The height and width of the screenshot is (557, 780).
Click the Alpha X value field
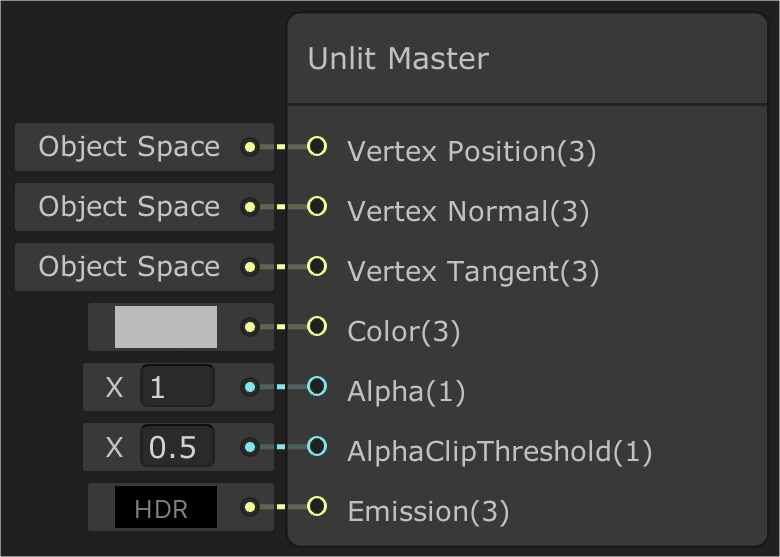click(x=177, y=387)
